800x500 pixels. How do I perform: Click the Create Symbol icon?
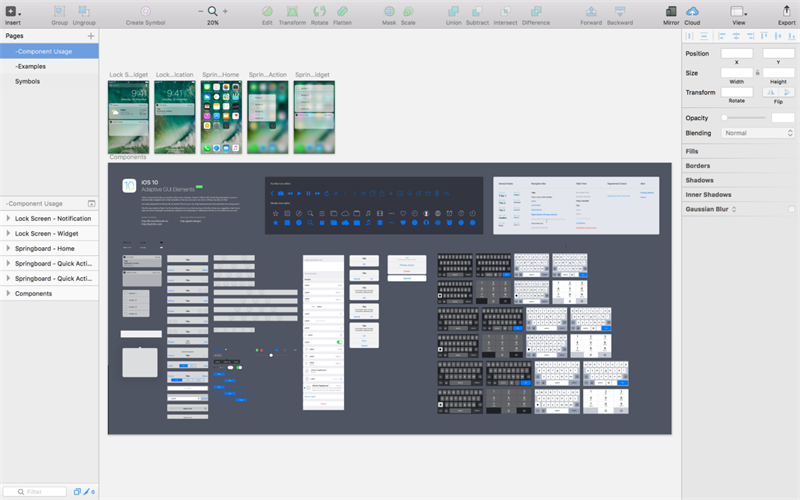click(x=146, y=11)
